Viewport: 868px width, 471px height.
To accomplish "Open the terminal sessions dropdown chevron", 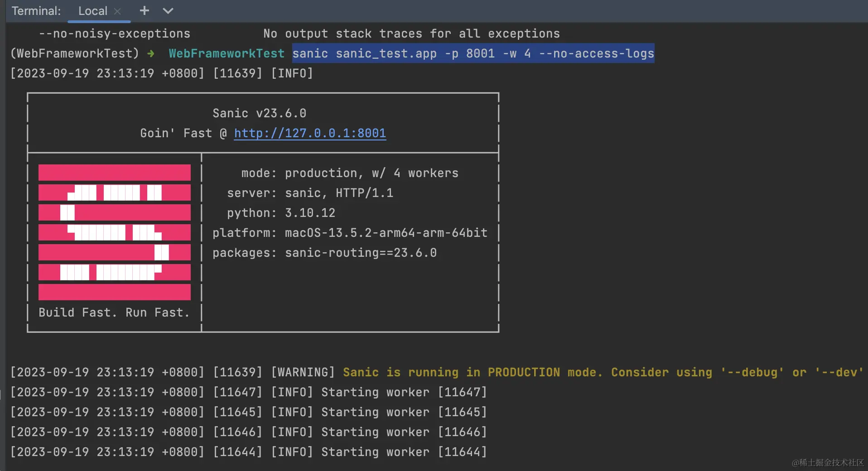I will tap(168, 11).
